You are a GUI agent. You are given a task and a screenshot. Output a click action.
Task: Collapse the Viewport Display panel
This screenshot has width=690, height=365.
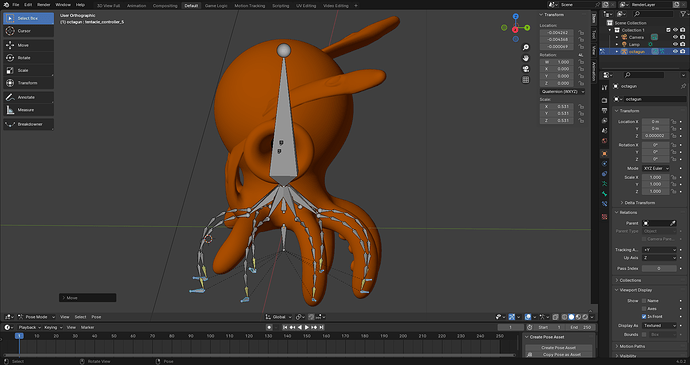[x=635, y=290]
